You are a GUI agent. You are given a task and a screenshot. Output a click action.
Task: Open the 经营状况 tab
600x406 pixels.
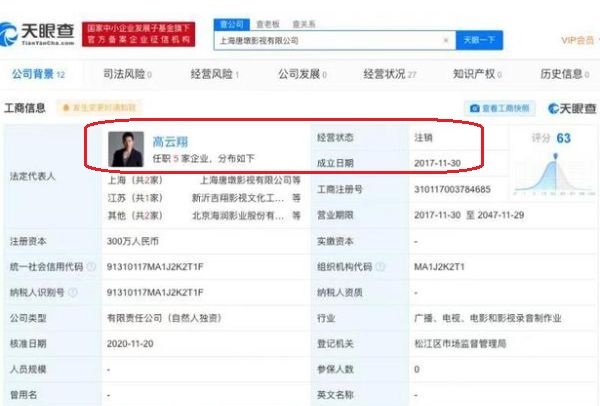pyautogui.click(x=390, y=74)
